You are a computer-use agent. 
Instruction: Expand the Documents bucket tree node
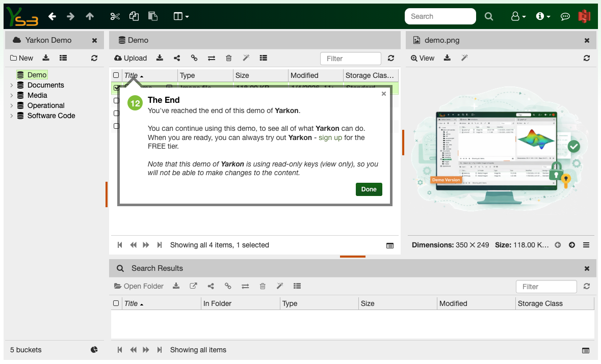pyautogui.click(x=12, y=85)
